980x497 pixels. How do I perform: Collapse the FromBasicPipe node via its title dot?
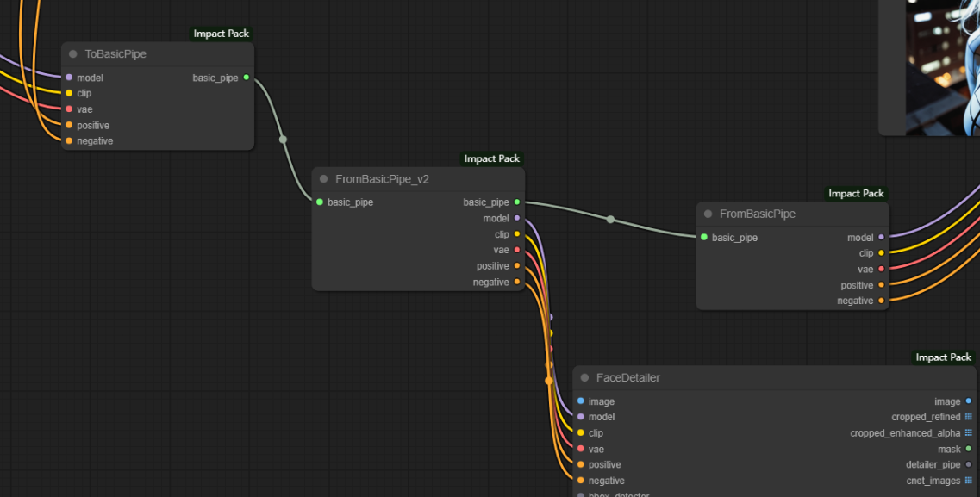708,214
